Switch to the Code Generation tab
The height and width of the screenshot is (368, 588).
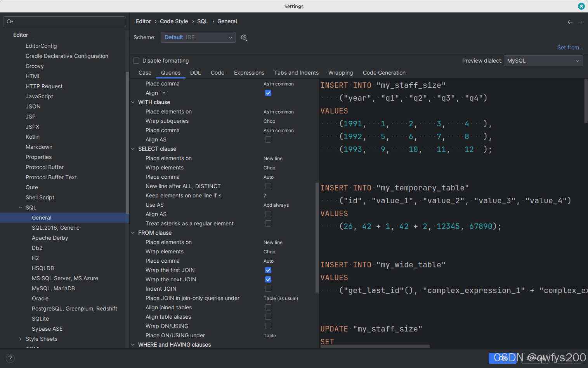click(x=384, y=73)
